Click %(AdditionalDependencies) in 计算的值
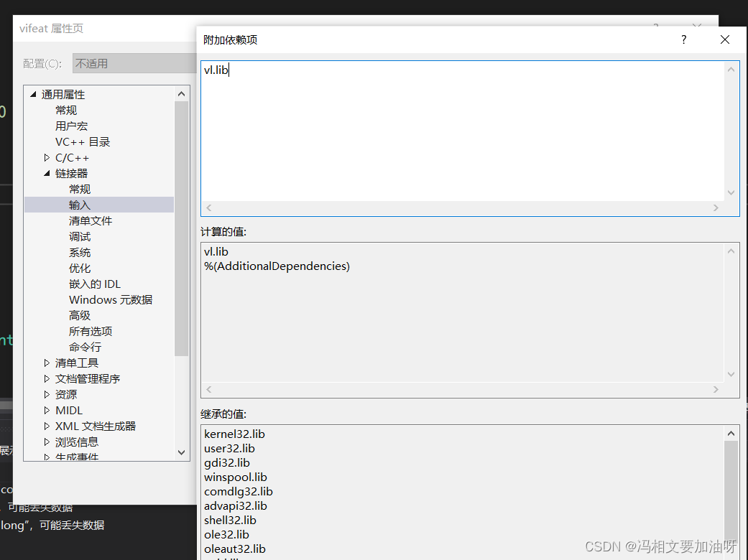Image resolution: width=748 pixels, height=560 pixels. 277,266
